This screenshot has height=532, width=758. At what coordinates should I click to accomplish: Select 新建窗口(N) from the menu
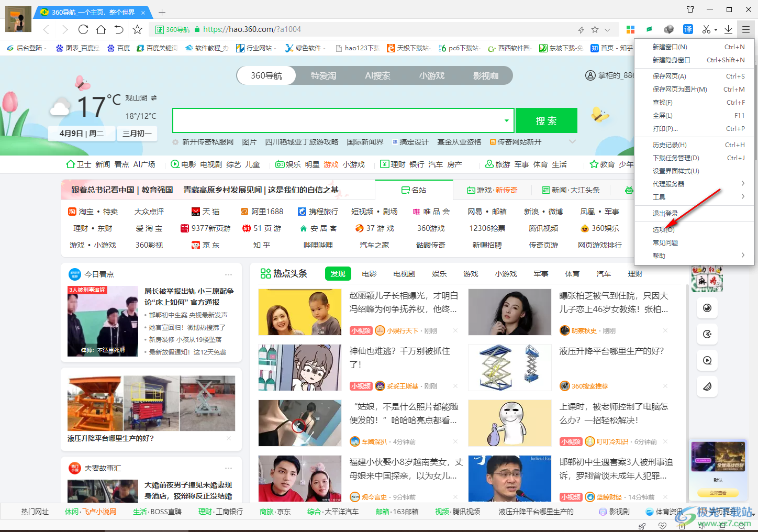694,47
